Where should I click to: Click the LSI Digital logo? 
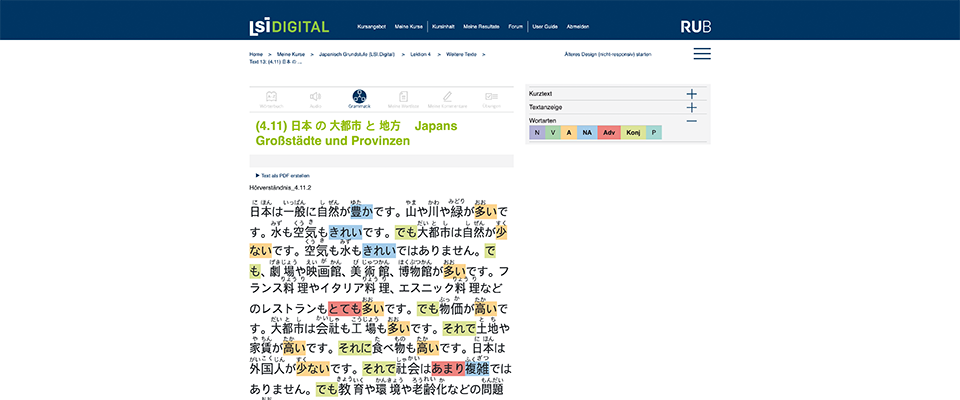(x=289, y=26)
